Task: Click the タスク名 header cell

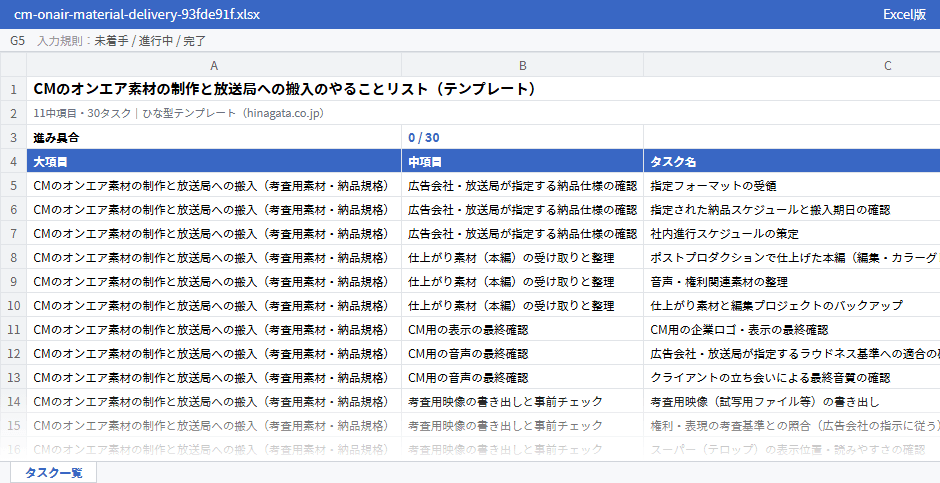Action: pos(792,162)
